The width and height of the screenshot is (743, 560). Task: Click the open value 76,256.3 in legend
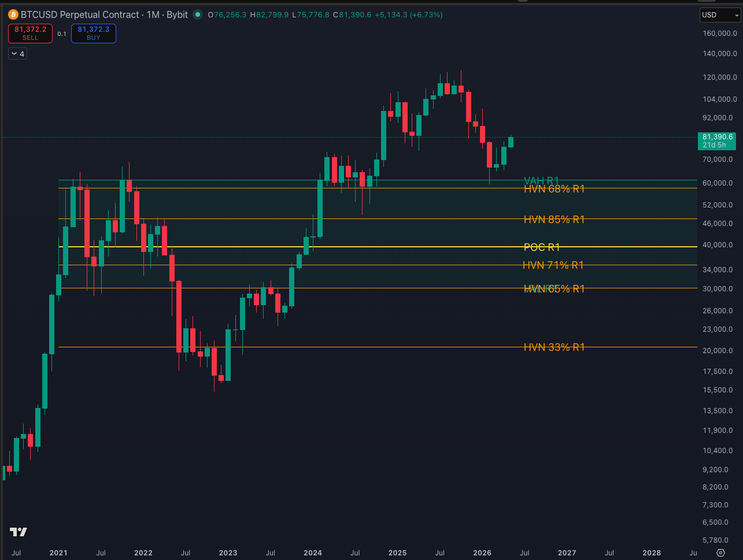pos(230,14)
